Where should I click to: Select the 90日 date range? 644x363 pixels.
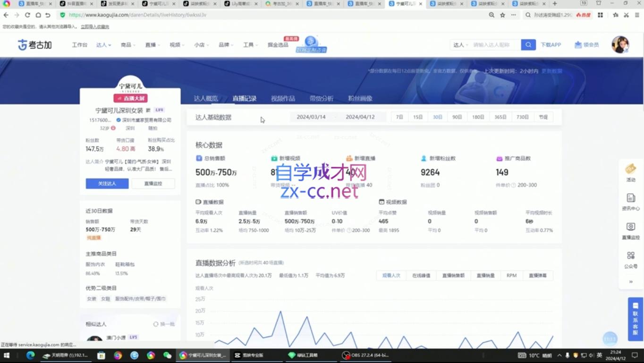point(457,117)
